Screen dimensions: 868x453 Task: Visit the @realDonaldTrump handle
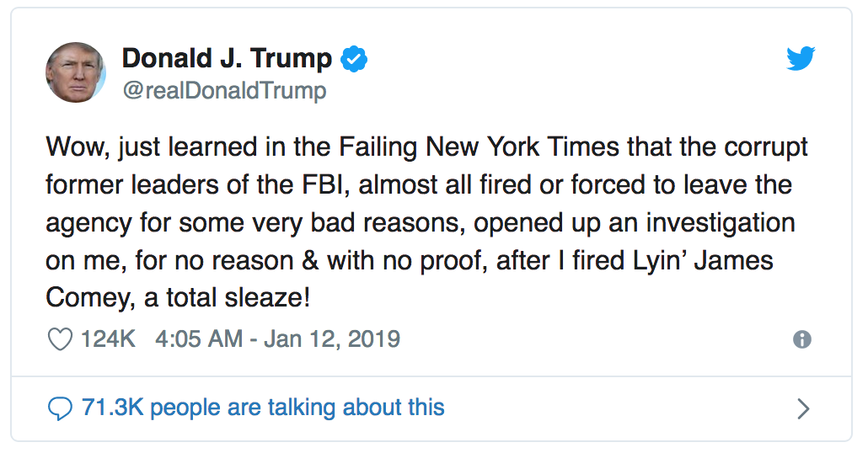click(x=224, y=91)
